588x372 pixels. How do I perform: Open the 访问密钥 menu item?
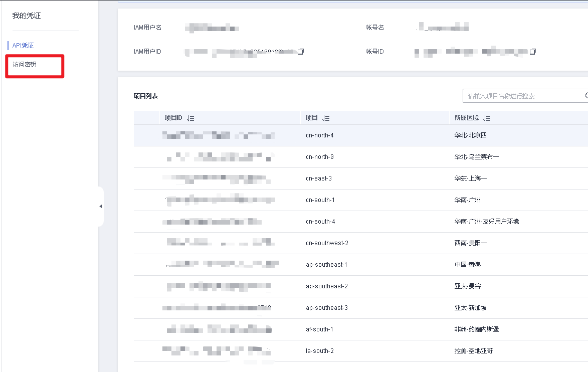pos(25,65)
